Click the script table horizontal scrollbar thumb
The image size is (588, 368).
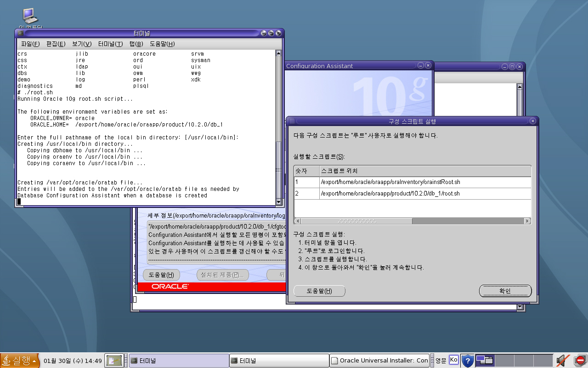coord(357,221)
